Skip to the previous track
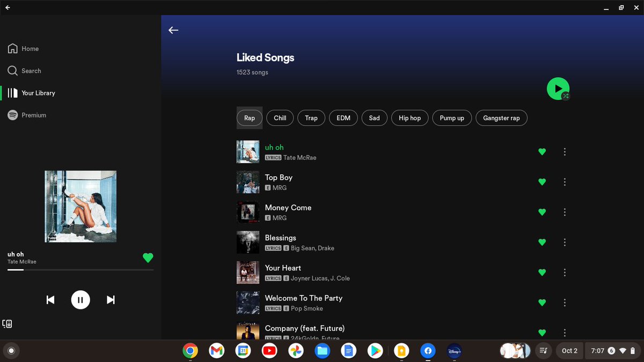 pos(50,300)
